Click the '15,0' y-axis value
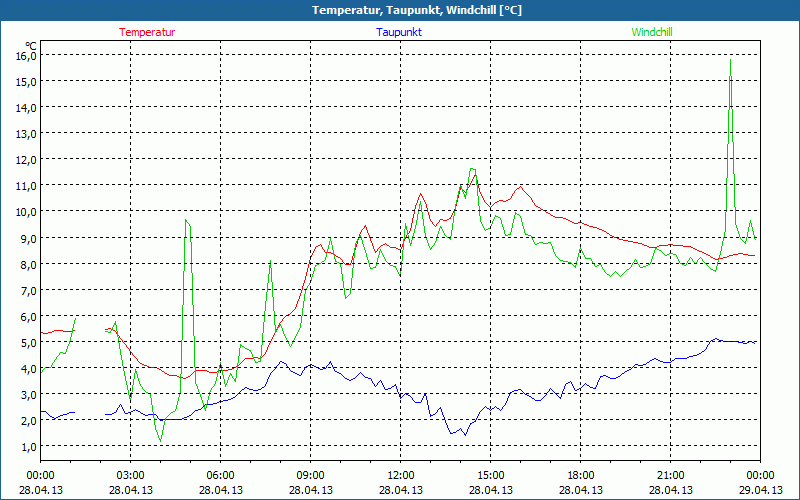Viewport: 800px width, 500px height. point(26,81)
